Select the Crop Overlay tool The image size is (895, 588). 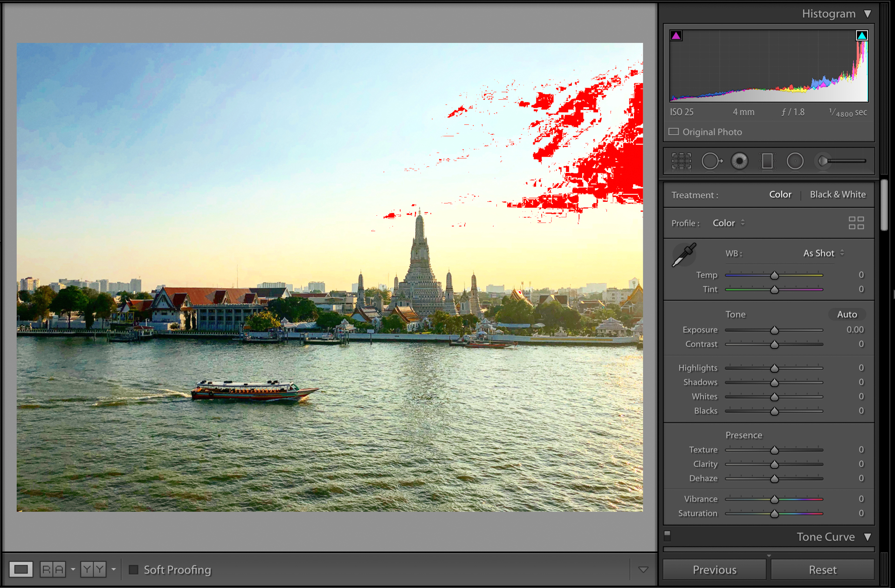click(681, 161)
